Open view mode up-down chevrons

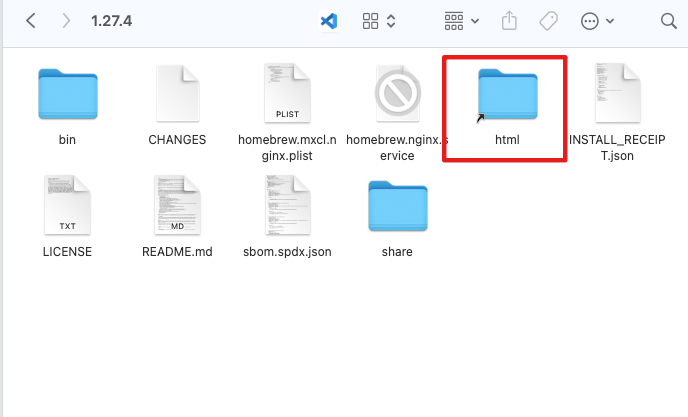coord(391,21)
